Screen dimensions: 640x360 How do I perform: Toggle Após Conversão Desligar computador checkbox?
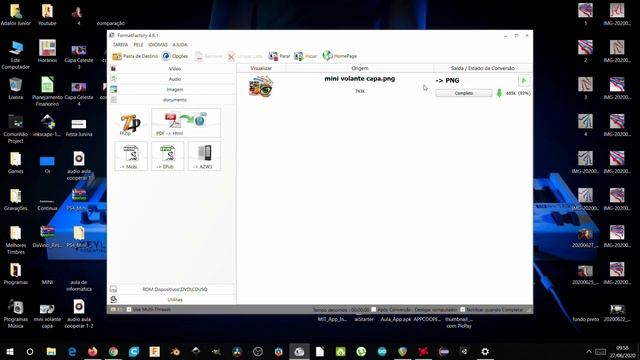click(x=373, y=310)
